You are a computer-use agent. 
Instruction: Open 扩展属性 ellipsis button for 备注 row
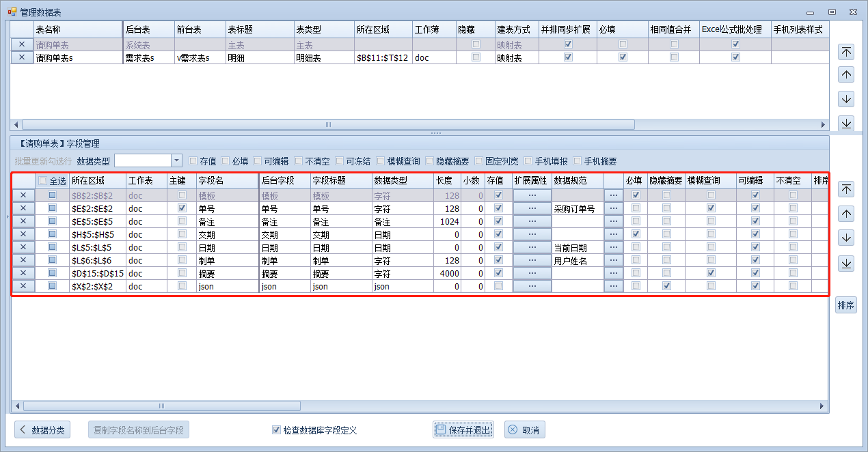pos(532,222)
